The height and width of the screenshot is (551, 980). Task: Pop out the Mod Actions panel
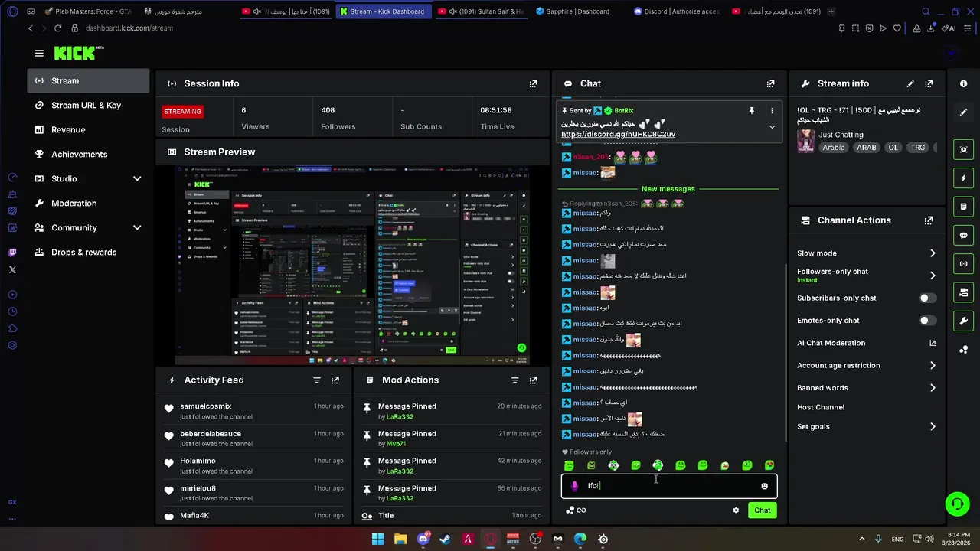533,380
